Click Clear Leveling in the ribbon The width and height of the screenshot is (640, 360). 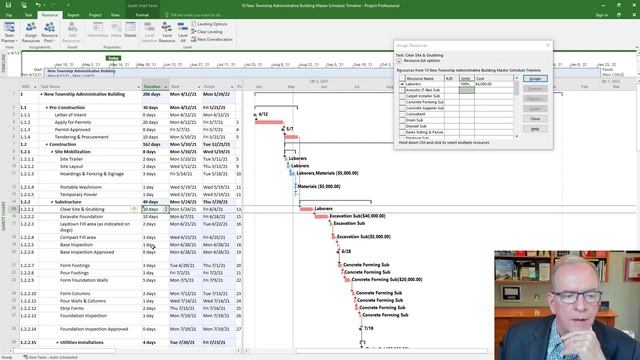pyautogui.click(x=207, y=32)
